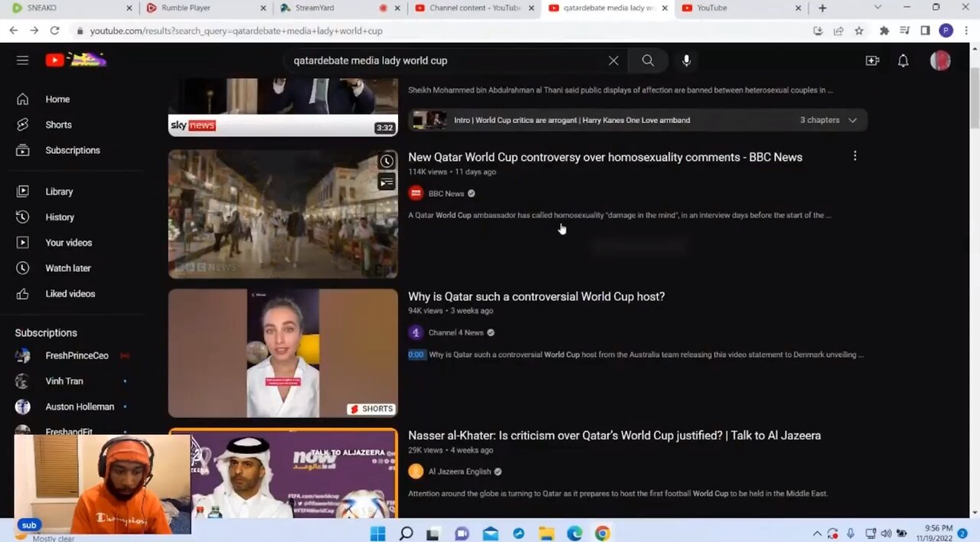Screen dimensions: 980x542
Task: Open the Channel 4 News channel link
Action: [456, 332]
